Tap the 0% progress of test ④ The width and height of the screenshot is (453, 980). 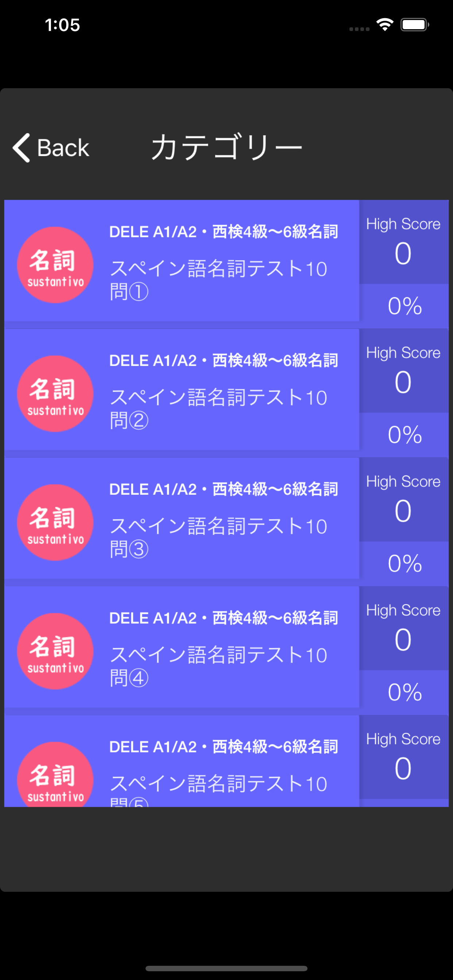(x=404, y=692)
